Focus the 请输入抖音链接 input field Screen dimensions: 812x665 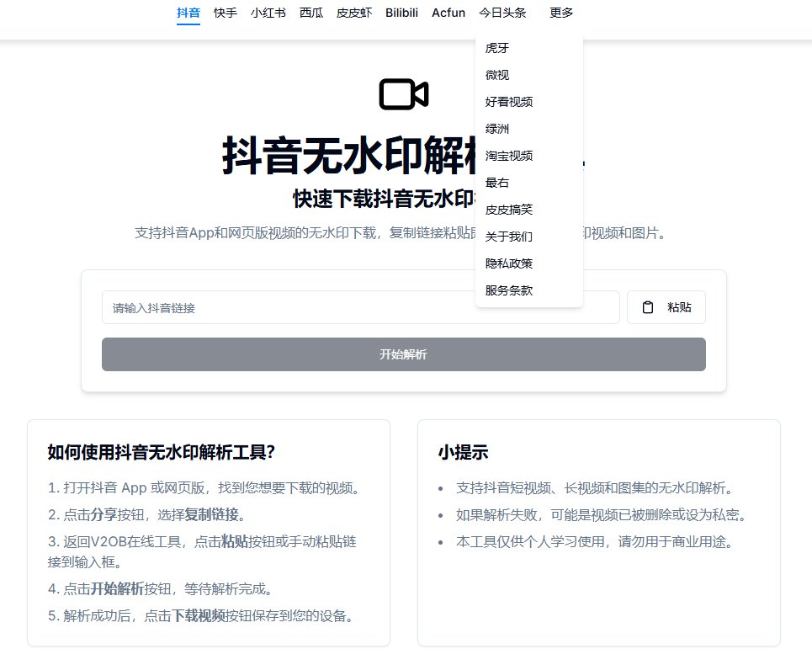click(360, 307)
